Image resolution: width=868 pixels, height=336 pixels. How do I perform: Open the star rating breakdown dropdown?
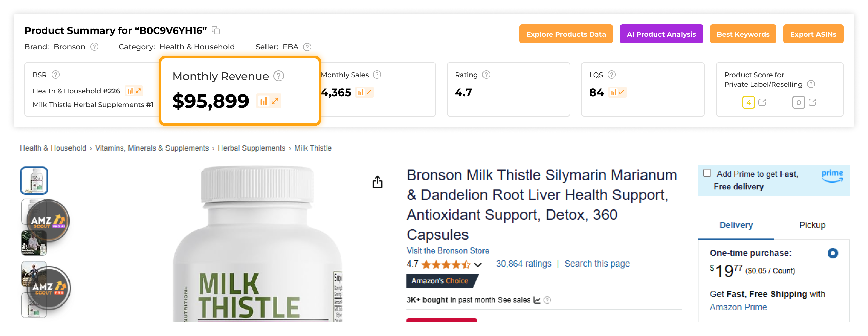478,264
